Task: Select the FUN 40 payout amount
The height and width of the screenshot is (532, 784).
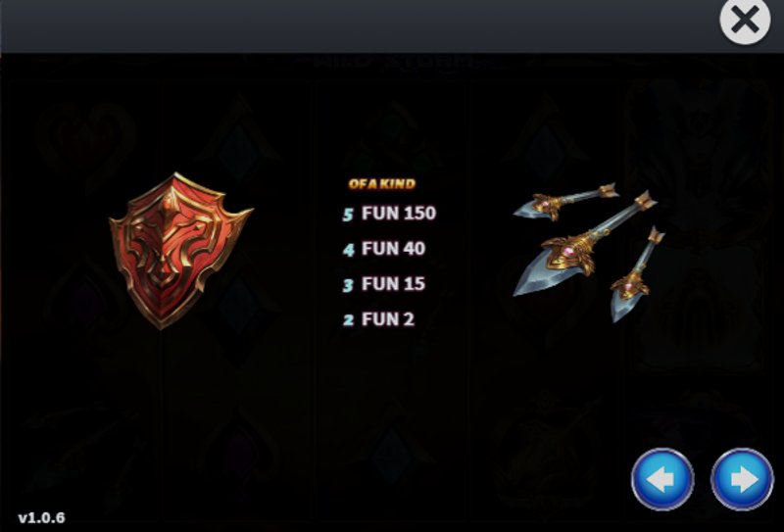Action: [x=393, y=249]
